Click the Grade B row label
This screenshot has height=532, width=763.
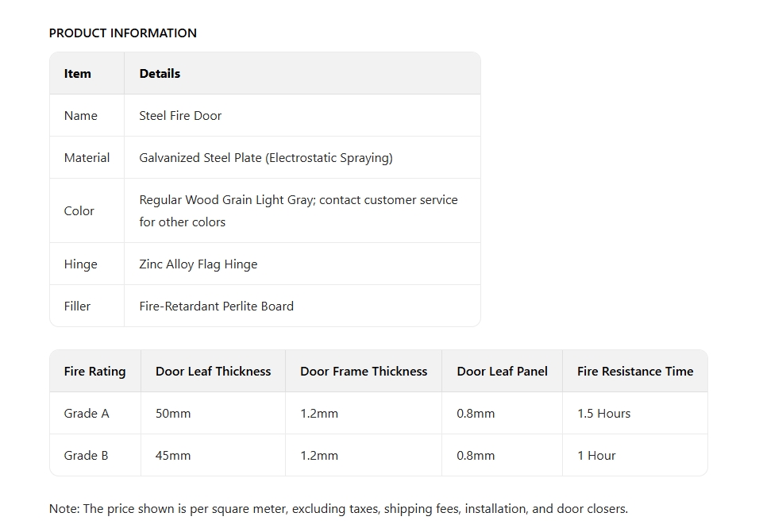pyautogui.click(x=86, y=456)
